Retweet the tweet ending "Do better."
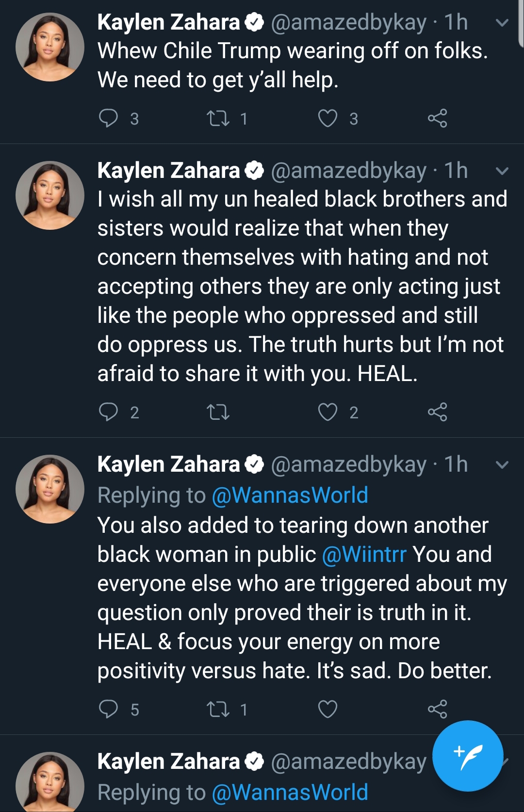524x812 pixels. [218, 709]
